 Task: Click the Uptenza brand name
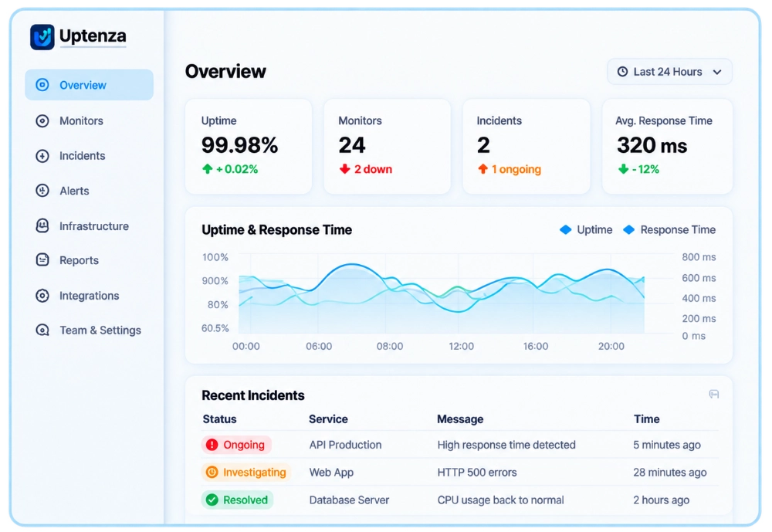93,36
